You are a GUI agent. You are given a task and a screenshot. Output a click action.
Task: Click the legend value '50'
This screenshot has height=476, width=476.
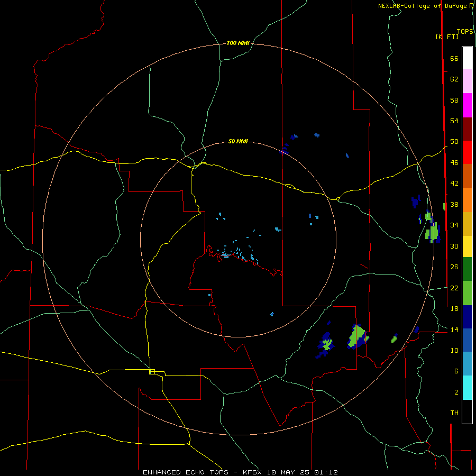tap(454, 141)
